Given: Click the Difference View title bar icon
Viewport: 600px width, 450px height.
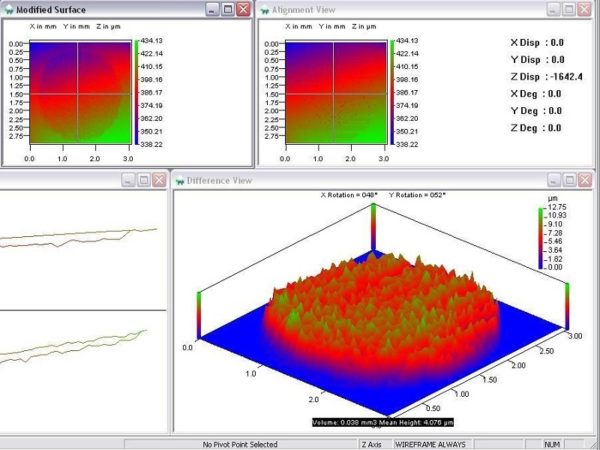Looking at the screenshot, I should click(181, 180).
